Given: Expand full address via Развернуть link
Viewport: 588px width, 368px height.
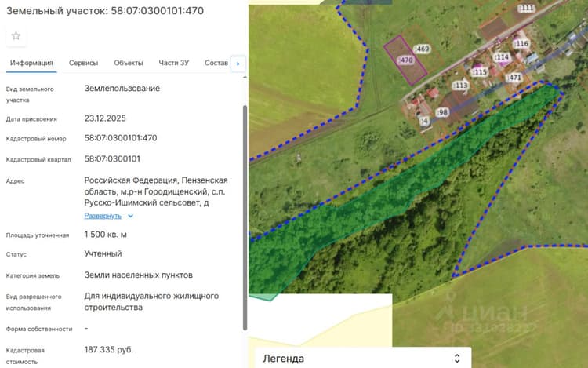Looking at the screenshot, I should [103, 216].
